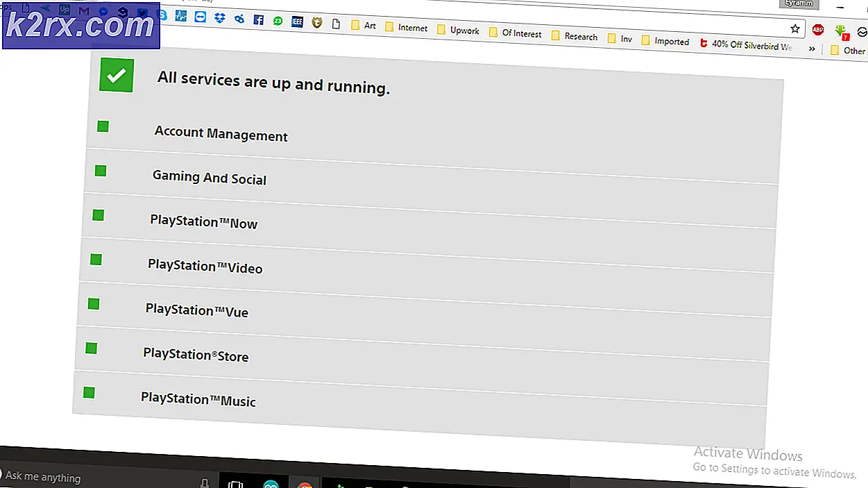The height and width of the screenshot is (488, 868).
Task: Click the large green checkmark status icon
Action: (x=116, y=75)
